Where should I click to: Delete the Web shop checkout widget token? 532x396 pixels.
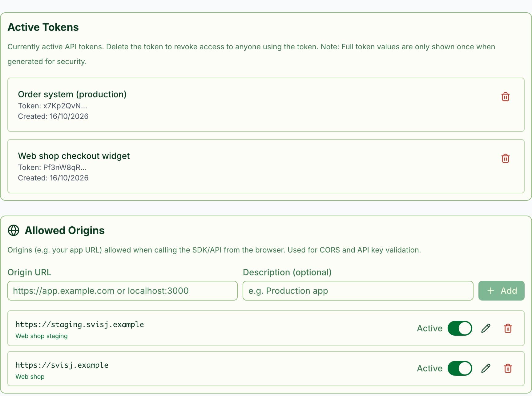pyautogui.click(x=505, y=158)
